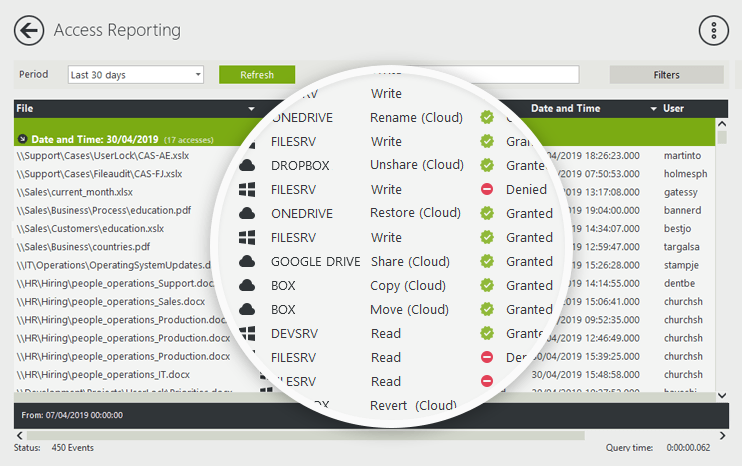742x466 pixels.
Task: Click the green check for Move (Cloud)
Action: click(x=487, y=309)
